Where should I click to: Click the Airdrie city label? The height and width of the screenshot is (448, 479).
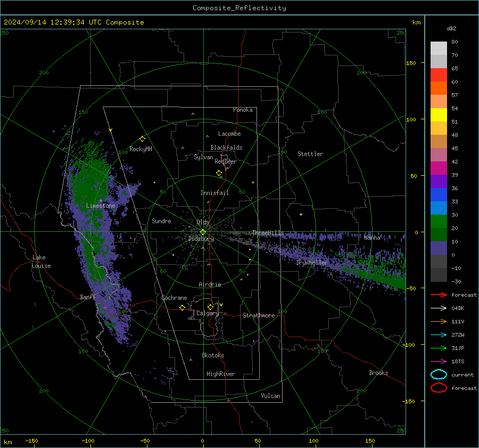point(210,284)
